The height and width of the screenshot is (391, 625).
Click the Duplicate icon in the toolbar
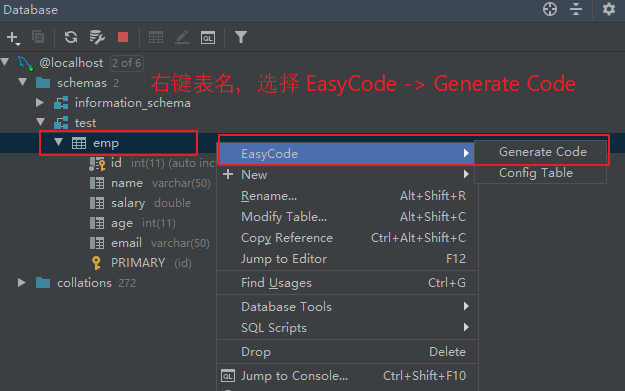click(x=38, y=37)
